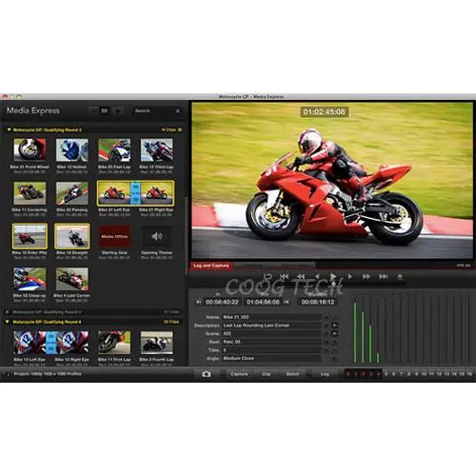Select the Bike 12 Enter Pits clip

(30, 236)
